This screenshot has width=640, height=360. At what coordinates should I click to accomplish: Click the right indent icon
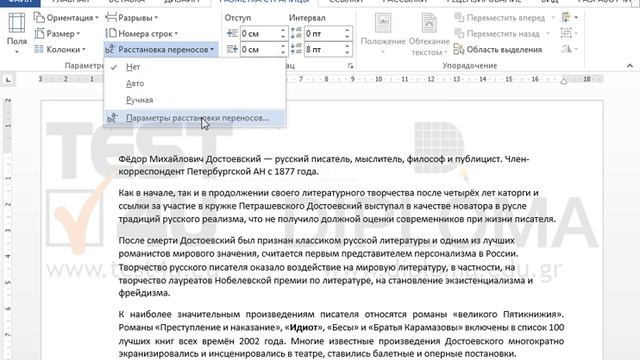click(232, 49)
